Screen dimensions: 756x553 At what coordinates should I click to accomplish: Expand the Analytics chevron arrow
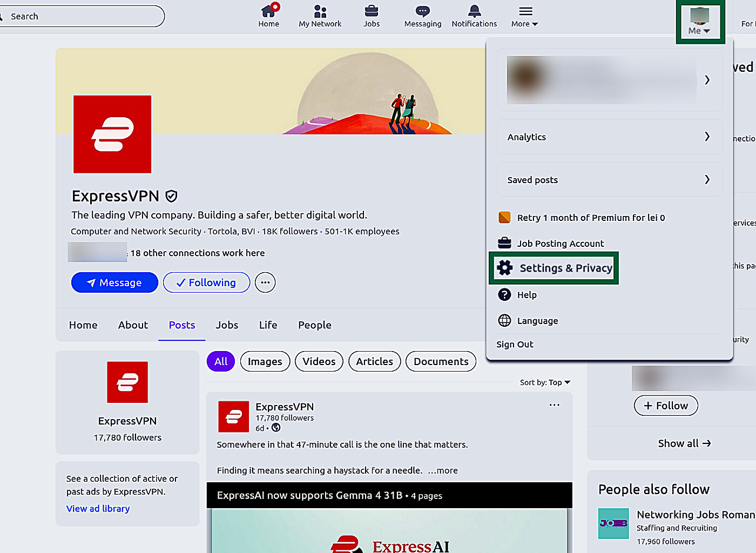click(707, 137)
